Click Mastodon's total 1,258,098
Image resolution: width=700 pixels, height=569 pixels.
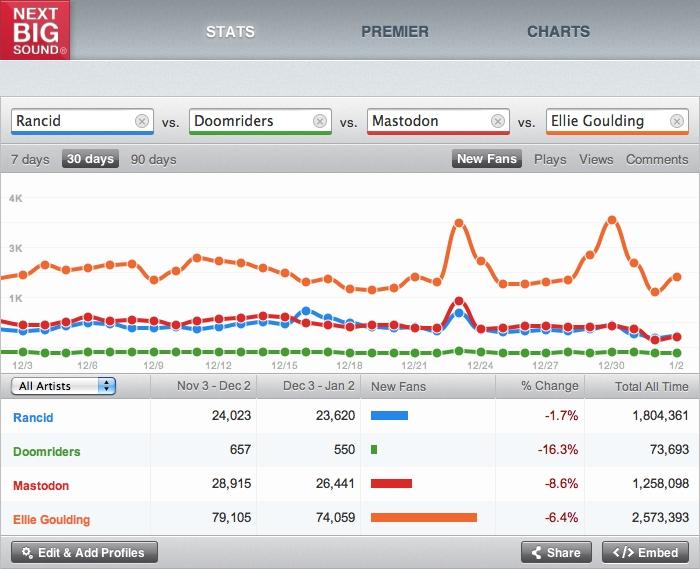(x=660, y=483)
